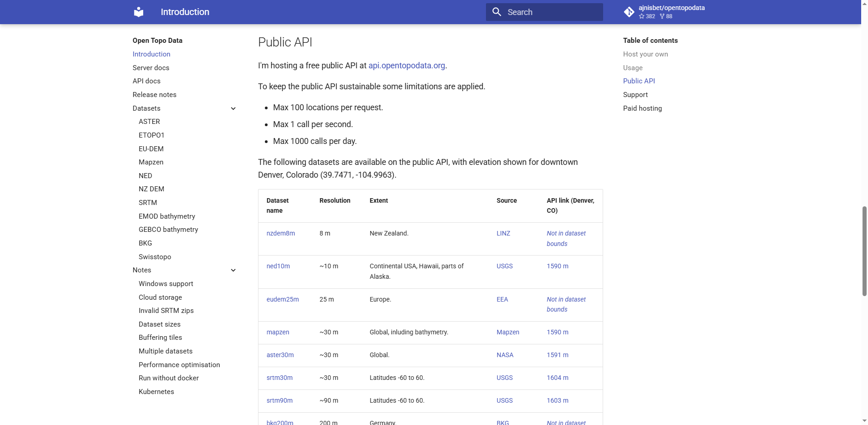Click the star count icon showing 382
The image size is (868, 425).
(643, 16)
